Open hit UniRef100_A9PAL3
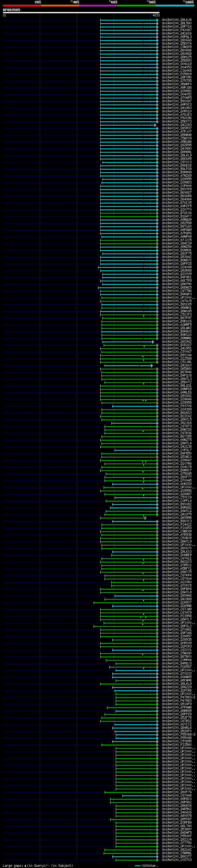 [x=176, y=37]
